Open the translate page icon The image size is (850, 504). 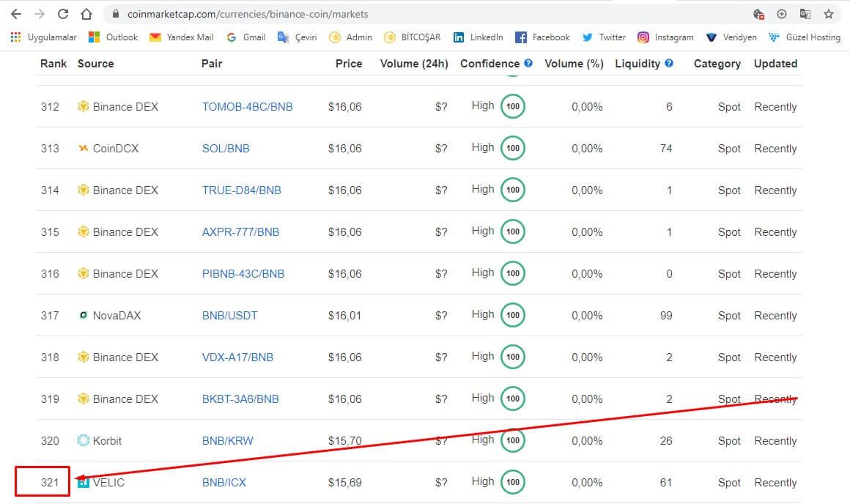click(805, 14)
